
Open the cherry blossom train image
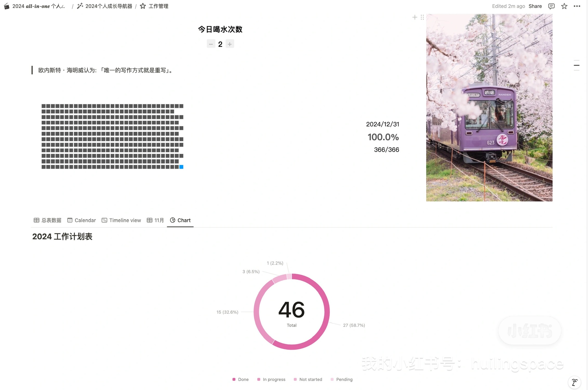(x=489, y=107)
